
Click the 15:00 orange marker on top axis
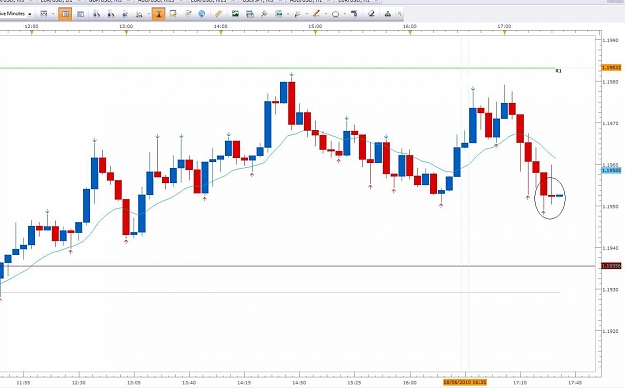click(315, 33)
